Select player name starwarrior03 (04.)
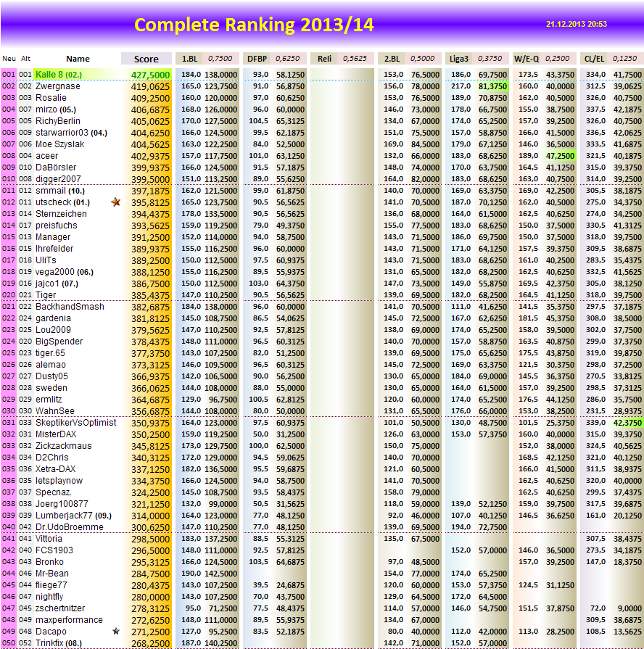Image resolution: width=644 pixels, height=649 pixels. [71, 133]
